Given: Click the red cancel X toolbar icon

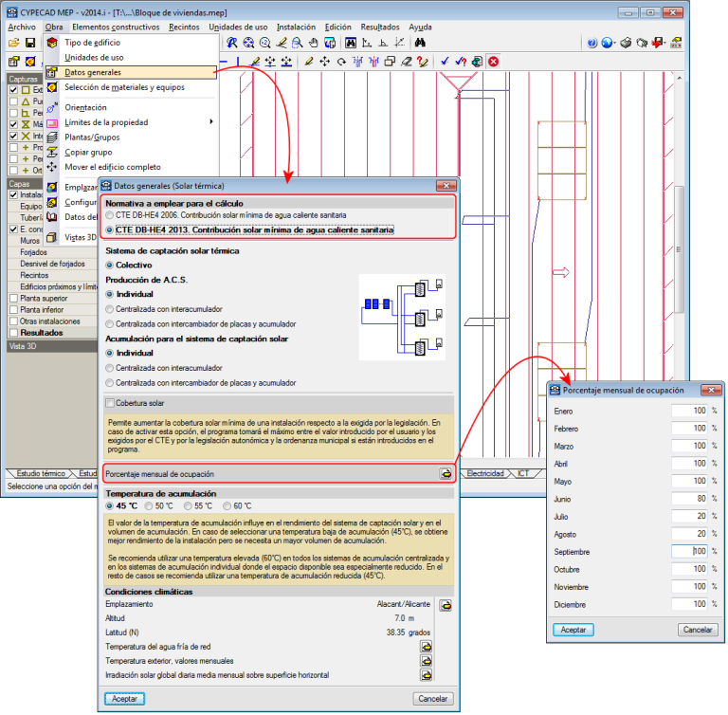Looking at the screenshot, I should [494, 61].
